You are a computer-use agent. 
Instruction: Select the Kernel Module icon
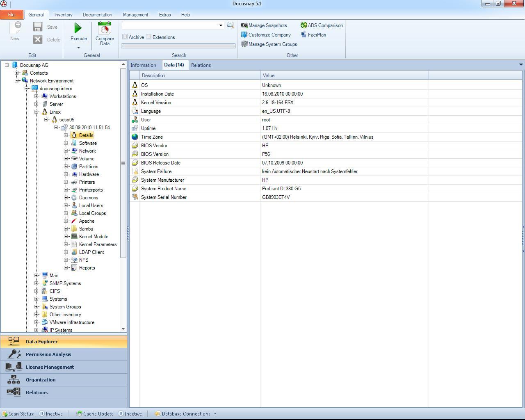tap(74, 237)
